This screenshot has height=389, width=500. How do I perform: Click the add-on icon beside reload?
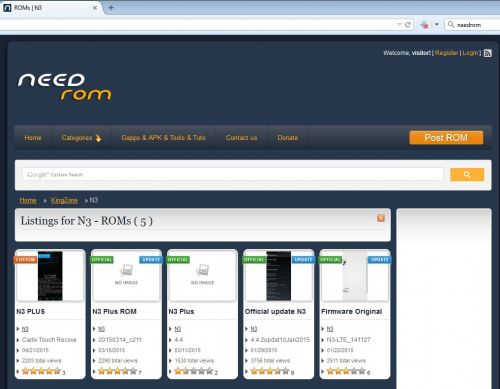[425, 25]
